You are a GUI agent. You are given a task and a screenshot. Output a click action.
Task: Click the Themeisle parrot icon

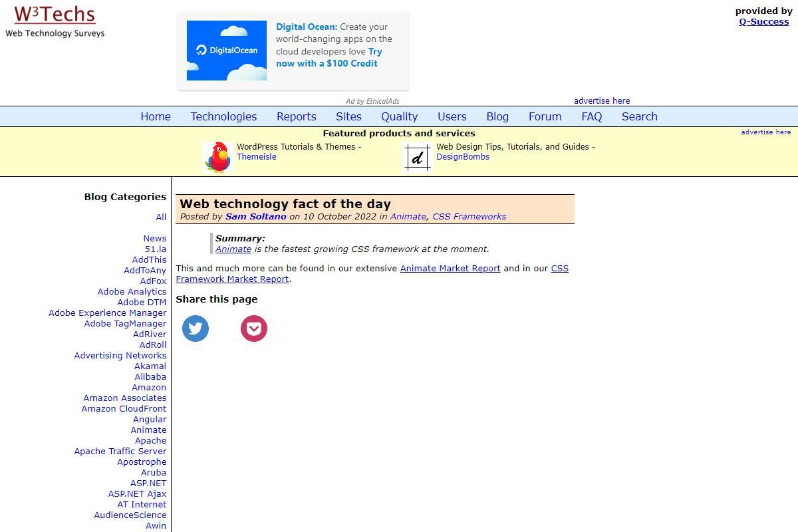217,158
